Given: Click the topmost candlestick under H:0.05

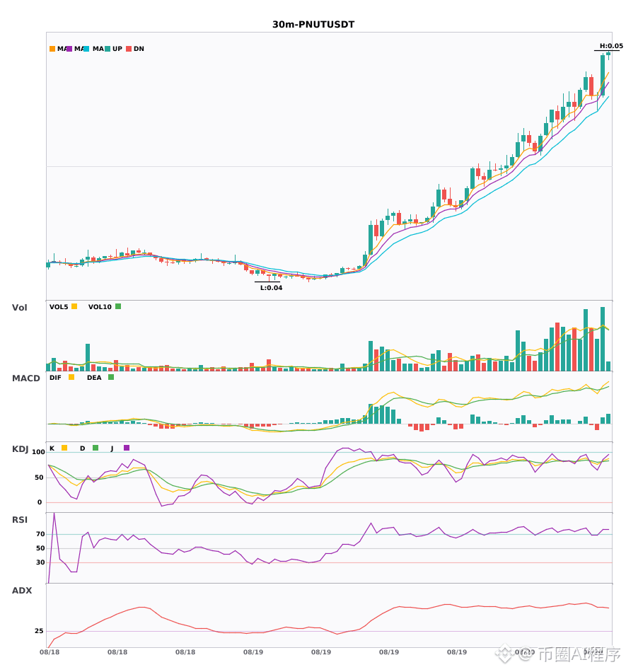Looking at the screenshot, I should [608, 54].
